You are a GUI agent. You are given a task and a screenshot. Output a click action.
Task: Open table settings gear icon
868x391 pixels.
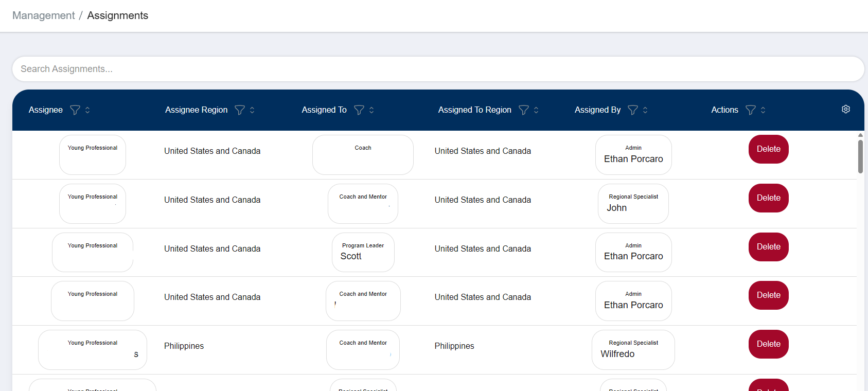tap(845, 109)
